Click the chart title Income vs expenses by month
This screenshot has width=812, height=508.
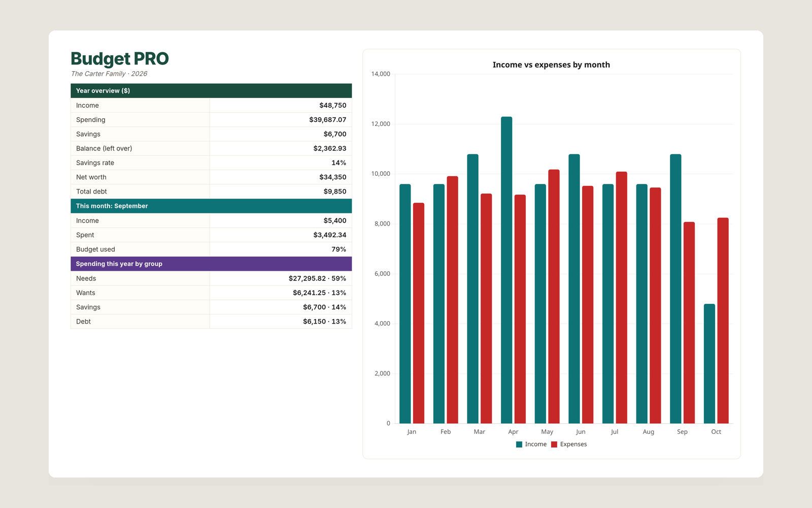[551, 65]
